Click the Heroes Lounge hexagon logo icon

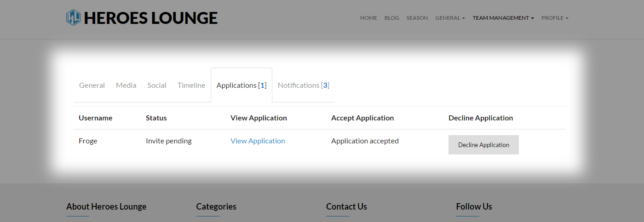click(x=73, y=17)
